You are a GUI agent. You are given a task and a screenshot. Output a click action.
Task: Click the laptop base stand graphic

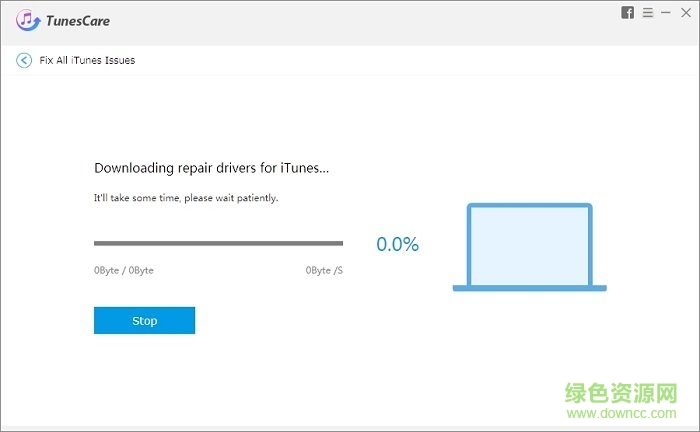(530, 288)
